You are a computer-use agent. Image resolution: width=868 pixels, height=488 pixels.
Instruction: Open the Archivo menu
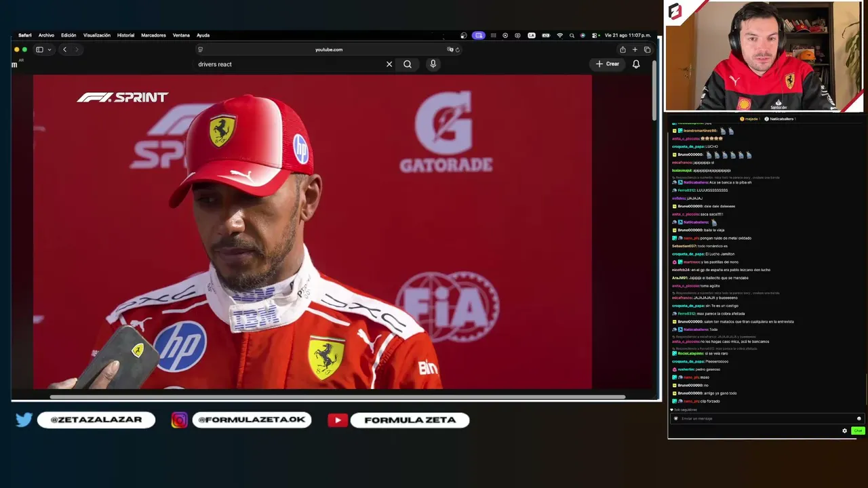click(46, 35)
